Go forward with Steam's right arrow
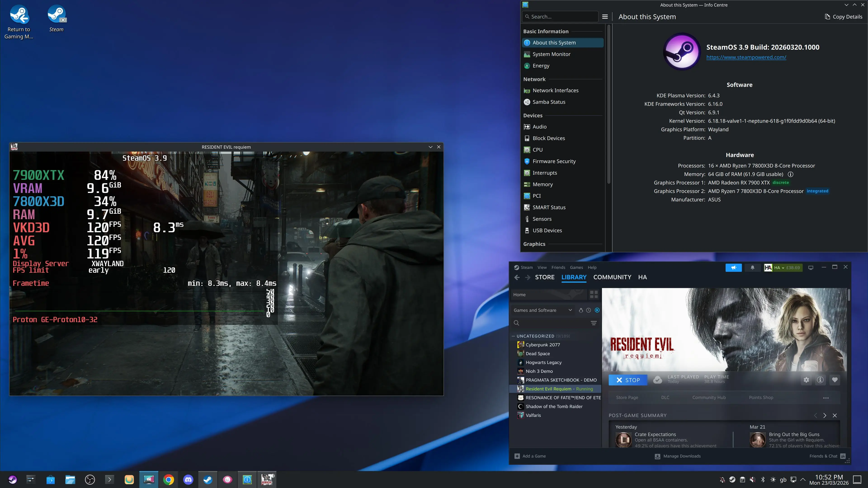Screen dimensions: 868x488 click(x=528, y=277)
